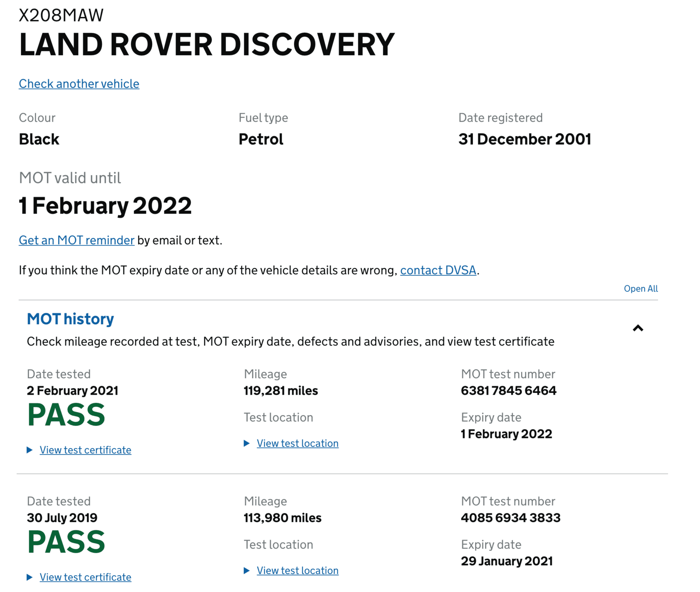700x592 pixels.
Task: Expand triangle beside 113,980 miles test location
Action: 247,571
